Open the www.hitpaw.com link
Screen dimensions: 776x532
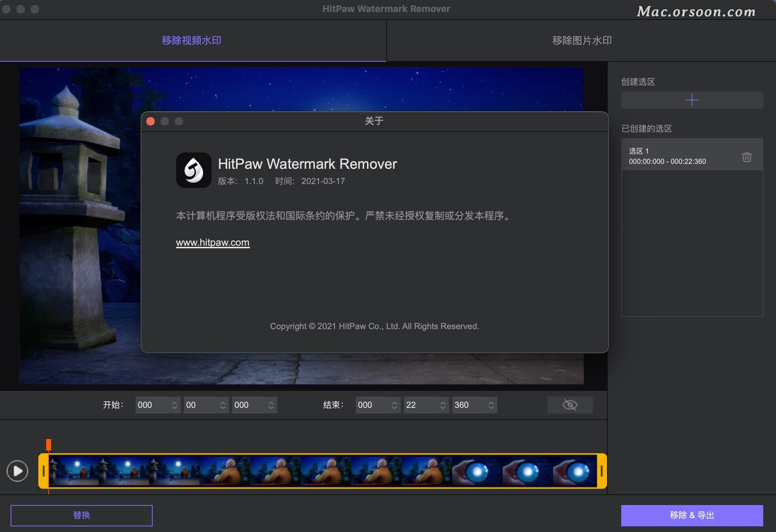(x=213, y=242)
